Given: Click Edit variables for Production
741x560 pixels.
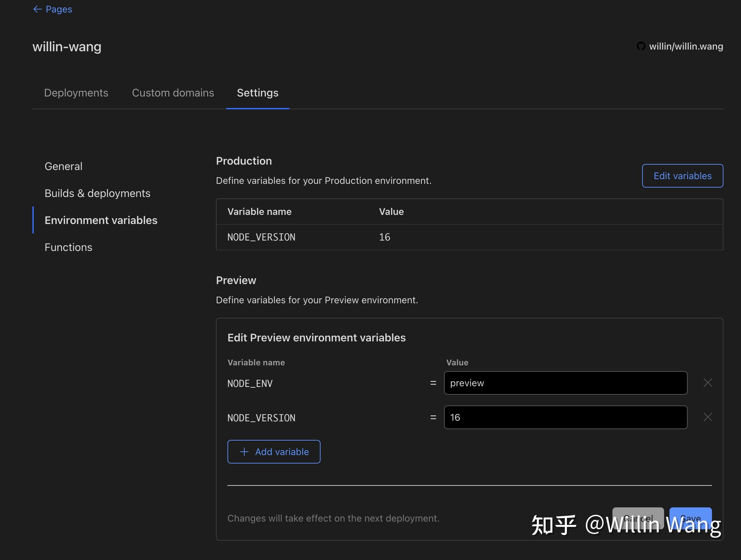Looking at the screenshot, I should click(x=682, y=175).
